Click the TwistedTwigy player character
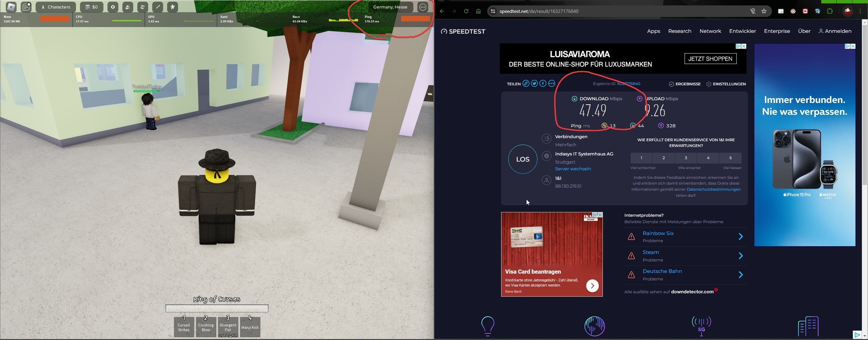The width and height of the screenshot is (868, 340). pos(150,112)
